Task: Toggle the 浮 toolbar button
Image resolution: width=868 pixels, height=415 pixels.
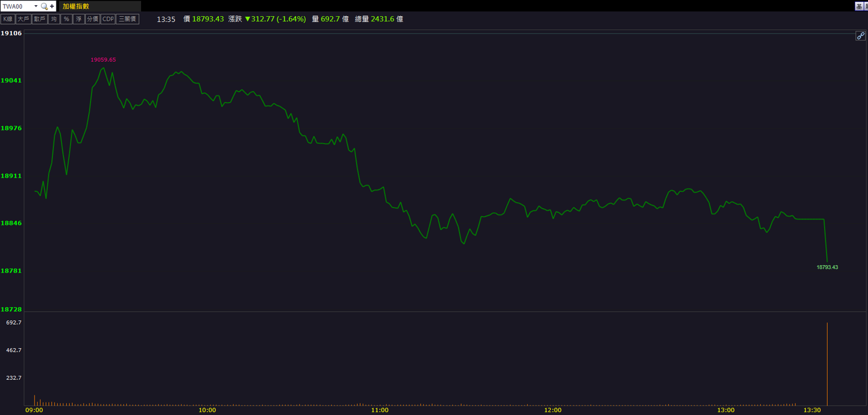Action: pyautogui.click(x=78, y=19)
